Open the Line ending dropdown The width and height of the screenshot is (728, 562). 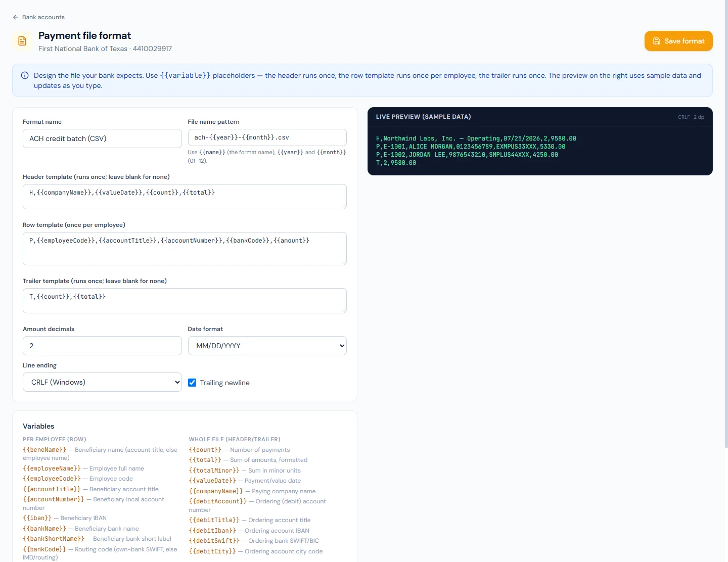[x=102, y=382]
